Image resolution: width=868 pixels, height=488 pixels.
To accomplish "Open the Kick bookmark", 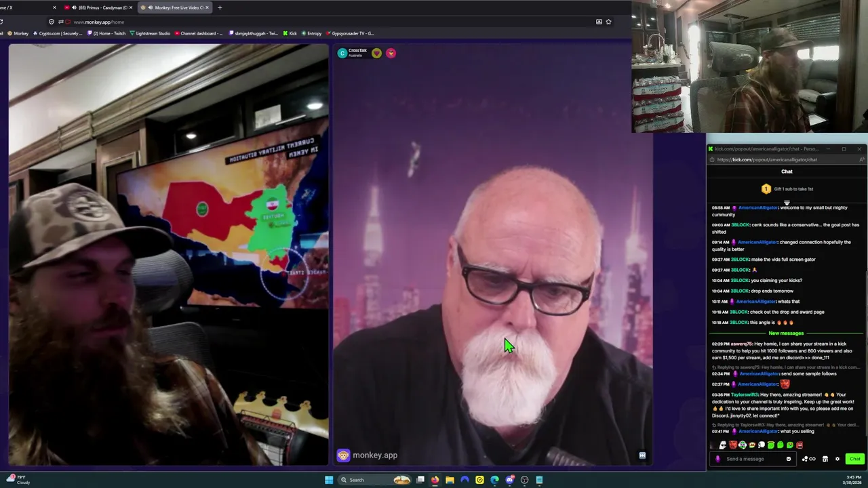I will pyautogui.click(x=290, y=33).
